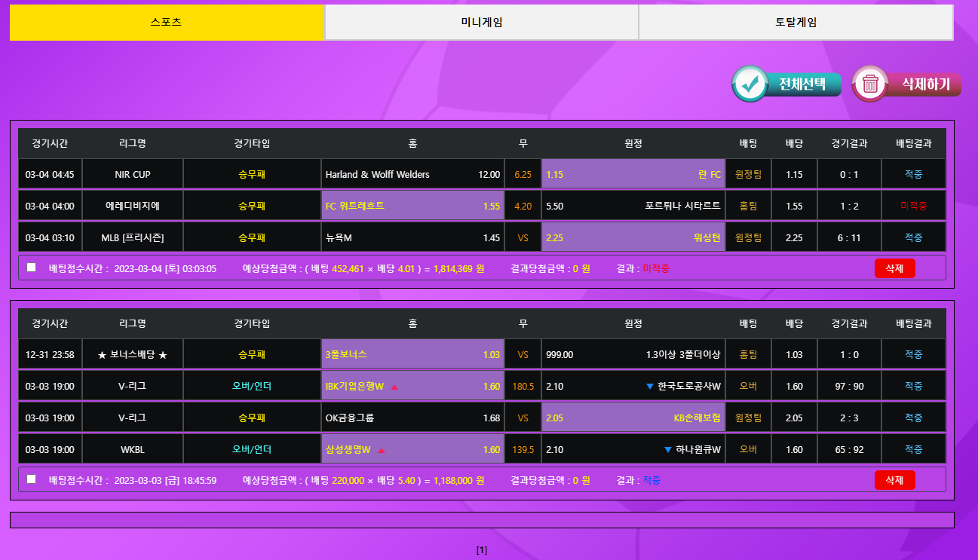Tick the checkbox for the 2023-03-03 bet
The image size is (978, 560).
(31, 479)
